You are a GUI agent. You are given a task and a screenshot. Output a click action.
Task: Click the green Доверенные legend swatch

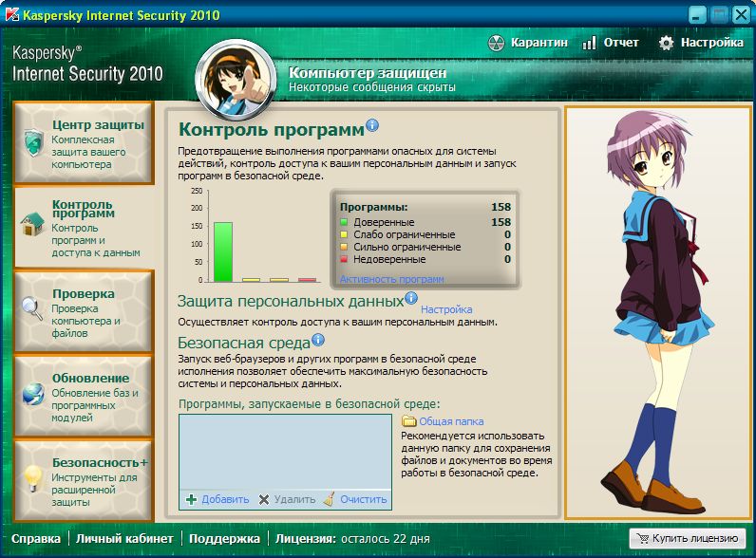(x=344, y=222)
